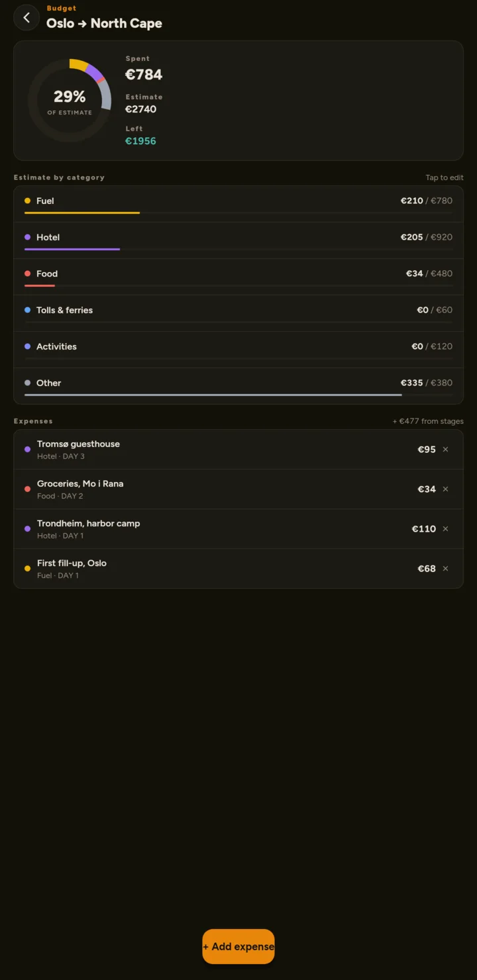The image size is (477, 980).
Task: Click the purple Hotel category dot
Action: click(x=27, y=237)
